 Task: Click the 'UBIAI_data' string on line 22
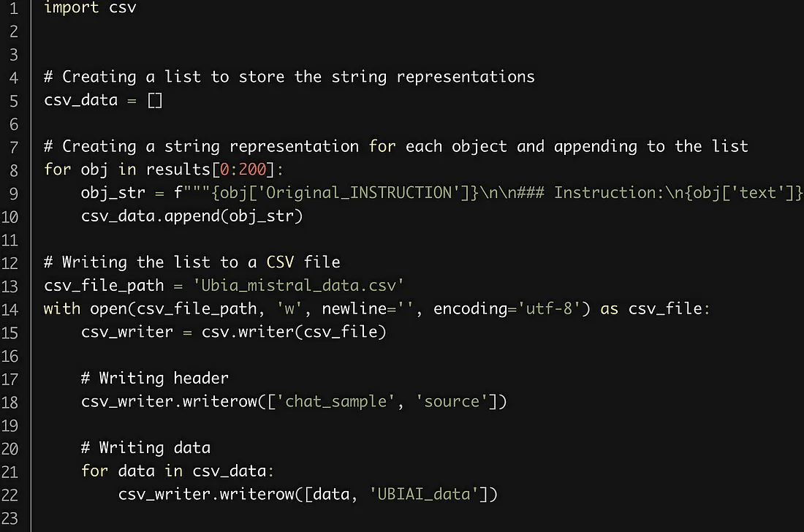[x=423, y=494]
